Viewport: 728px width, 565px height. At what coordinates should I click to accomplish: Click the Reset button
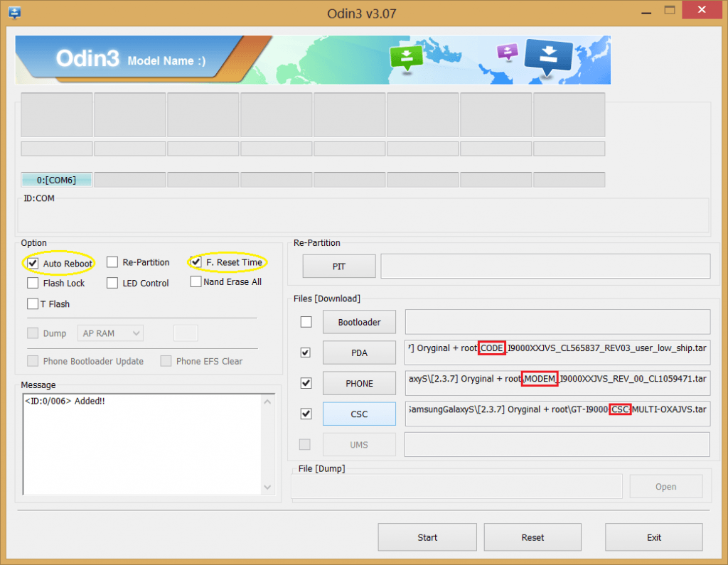532,537
